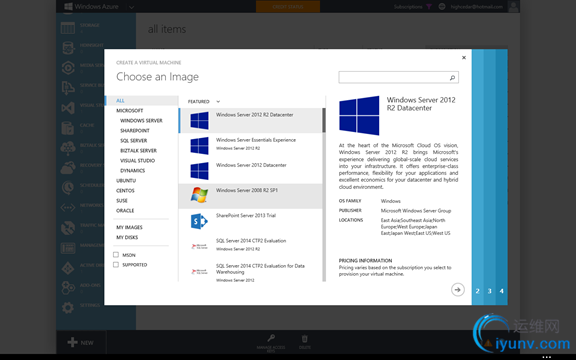This screenshot has width=576, height=360.
Task: Select the UBUNTU category
Action: pos(126,180)
